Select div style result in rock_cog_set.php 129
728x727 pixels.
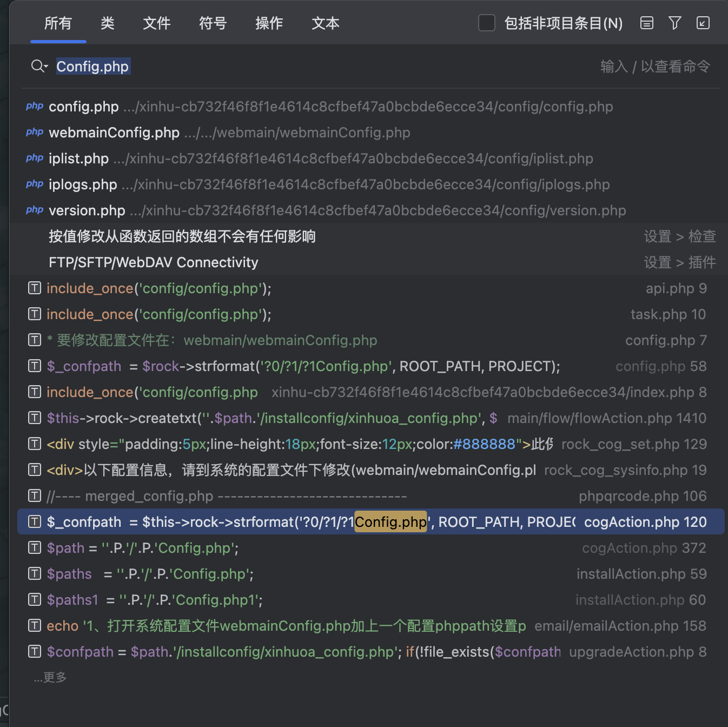[x=371, y=444]
